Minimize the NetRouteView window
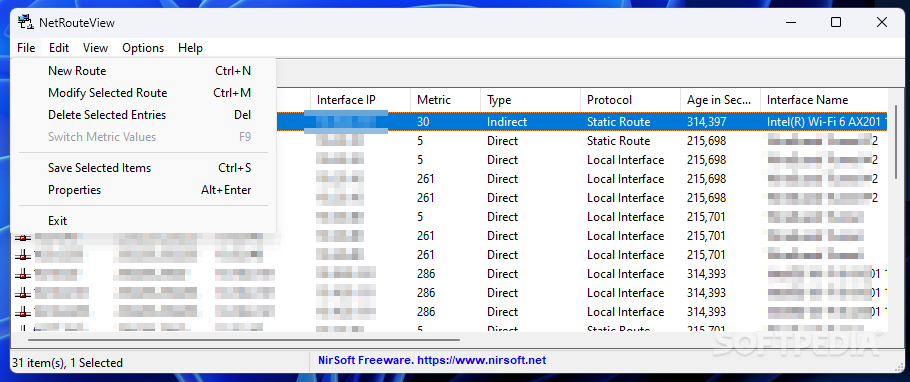The image size is (910, 382). [x=790, y=23]
